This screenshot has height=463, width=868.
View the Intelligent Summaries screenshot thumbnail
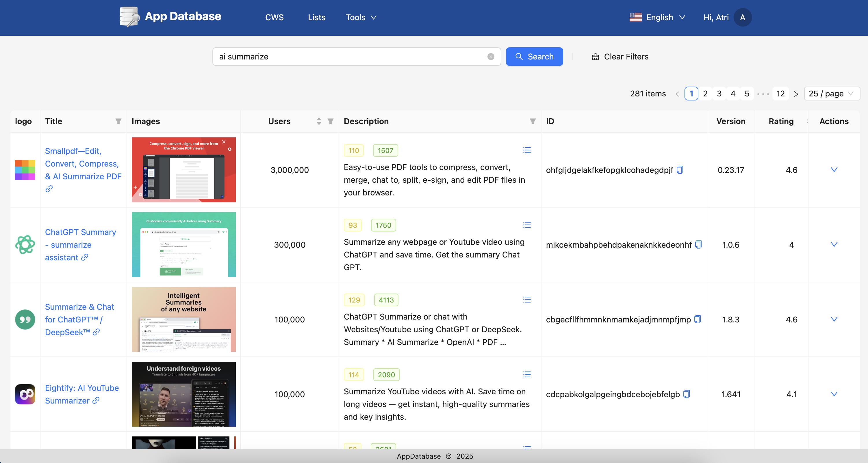point(184,319)
